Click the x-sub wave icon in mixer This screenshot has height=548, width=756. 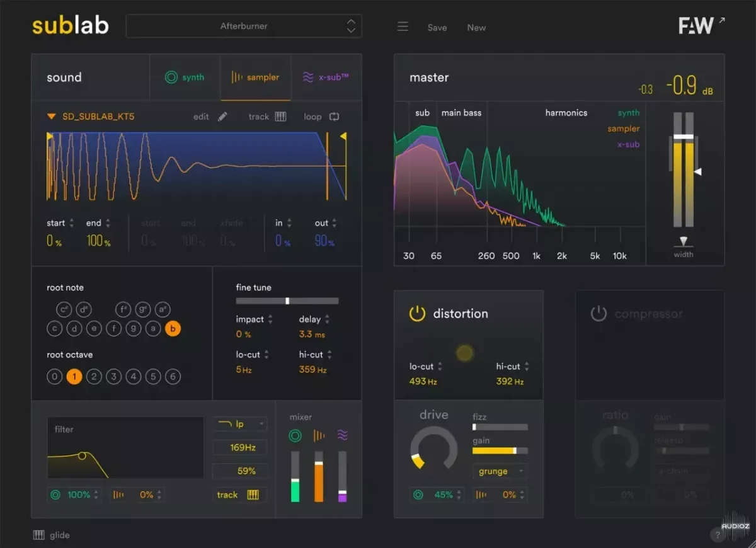(x=343, y=435)
